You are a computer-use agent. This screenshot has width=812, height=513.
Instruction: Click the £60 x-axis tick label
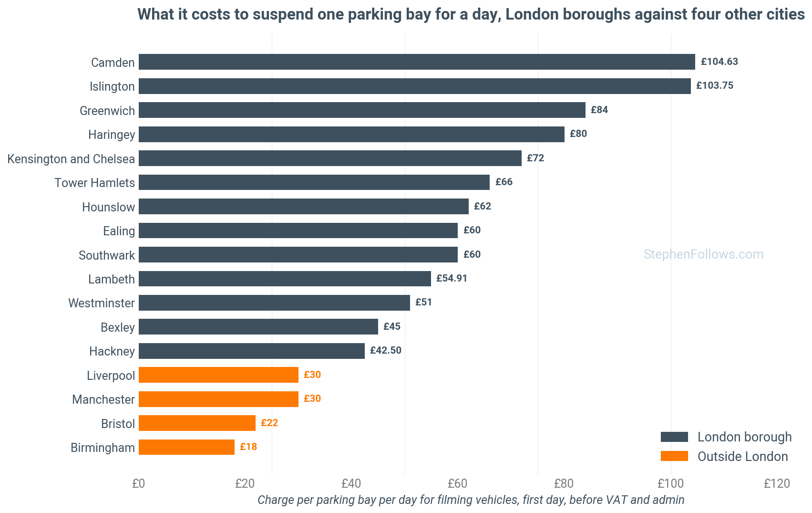(x=457, y=483)
